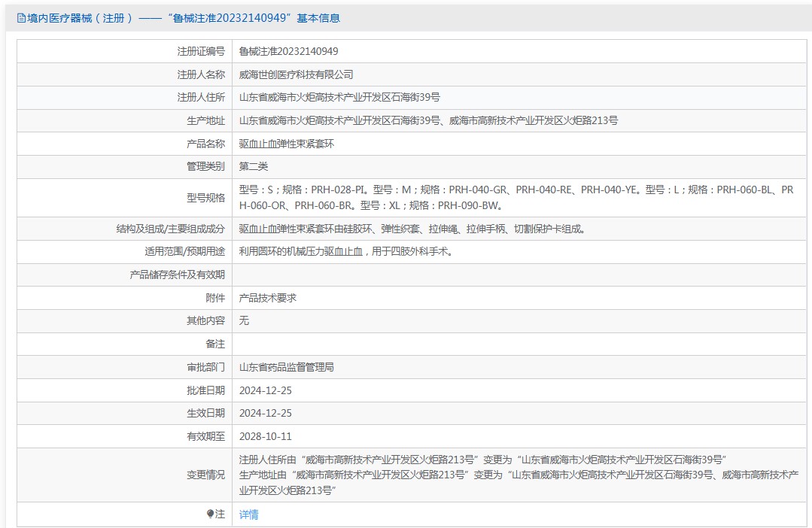Viewport: 812px width, 528px height.
Task: Click the 生产地址 address value
Action: pyautogui.click(x=428, y=120)
